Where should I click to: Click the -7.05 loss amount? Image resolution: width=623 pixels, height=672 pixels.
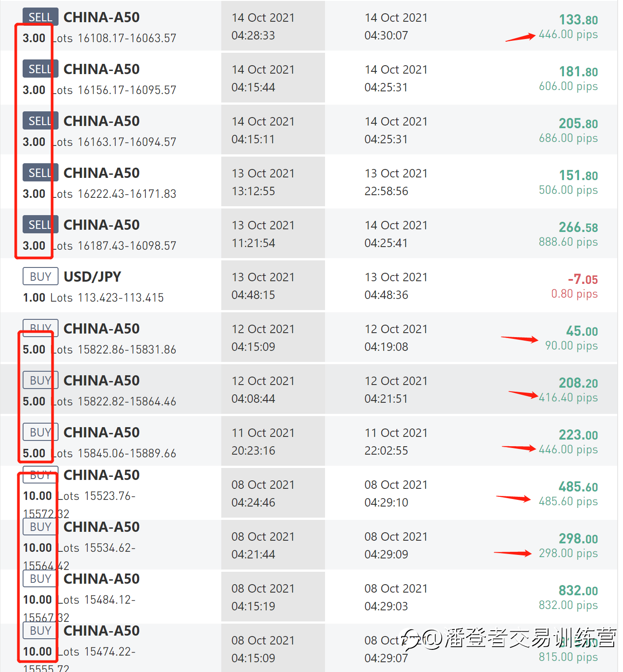tap(583, 279)
